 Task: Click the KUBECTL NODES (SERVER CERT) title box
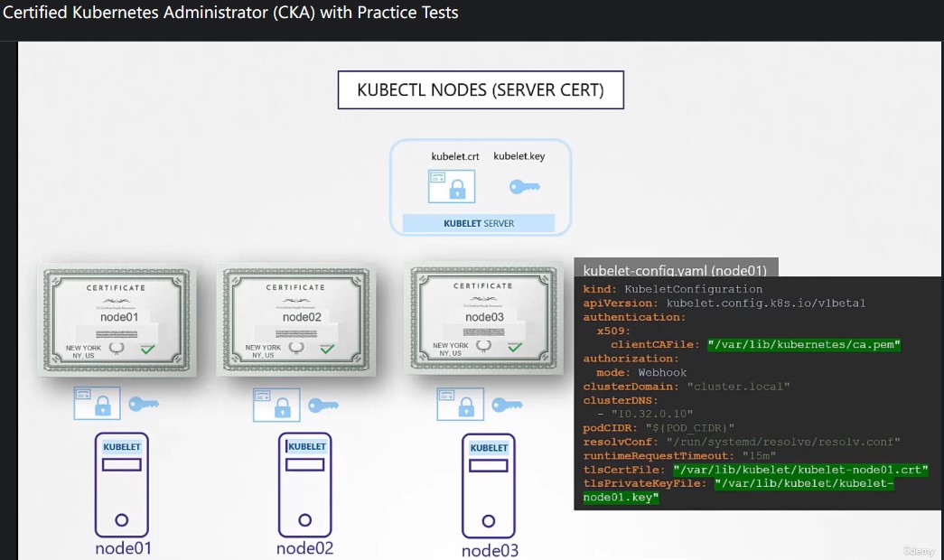click(x=481, y=89)
